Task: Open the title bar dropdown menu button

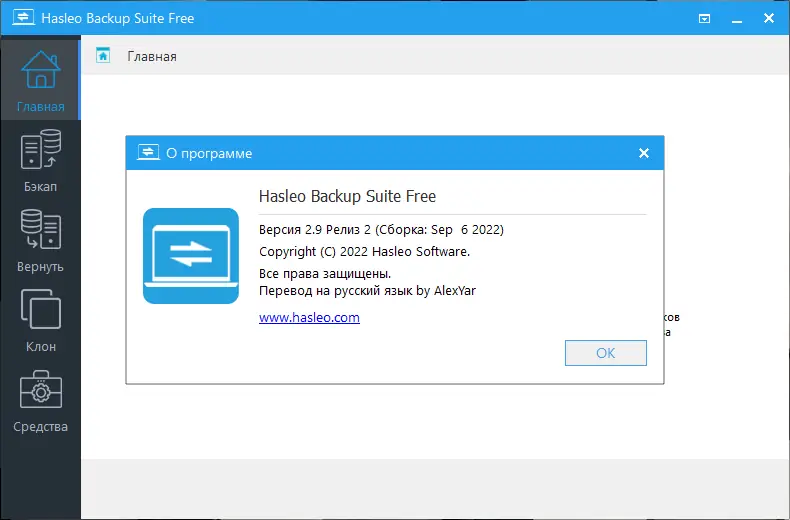Action: 704,19
